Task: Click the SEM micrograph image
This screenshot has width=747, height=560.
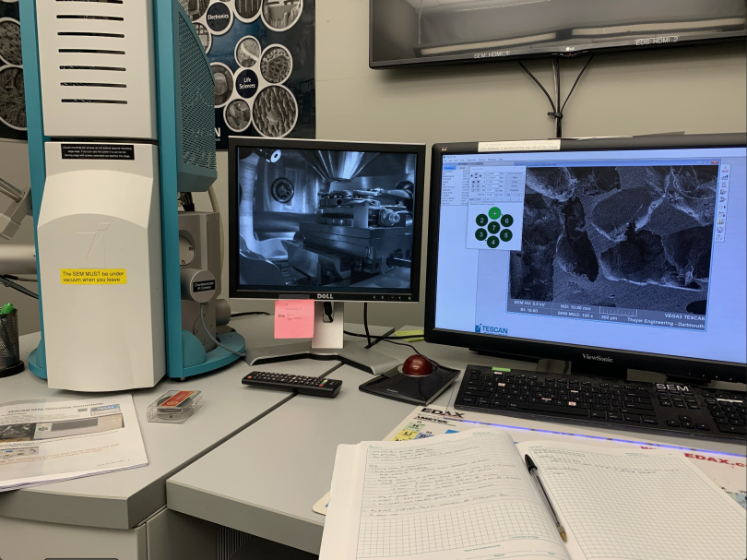Action: (x=613, y=238)
